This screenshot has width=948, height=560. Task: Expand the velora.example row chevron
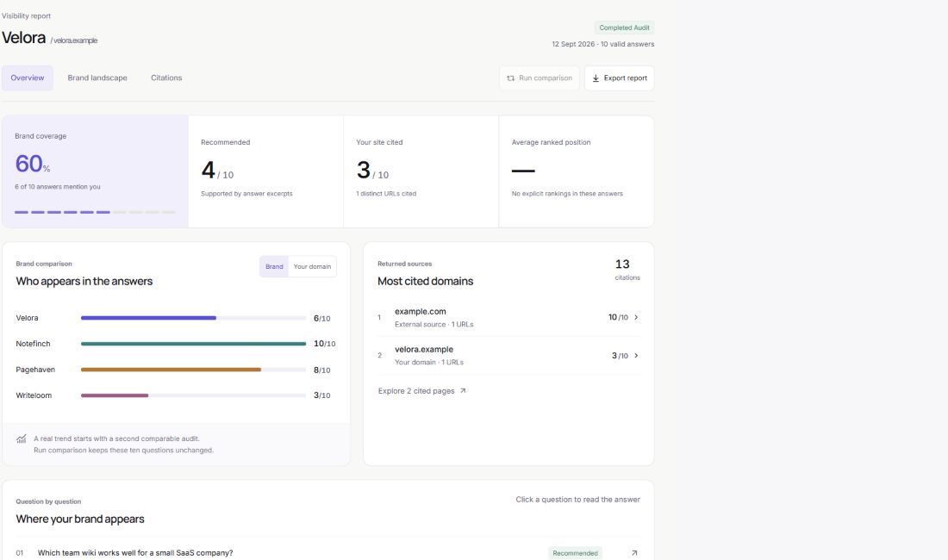636,355
